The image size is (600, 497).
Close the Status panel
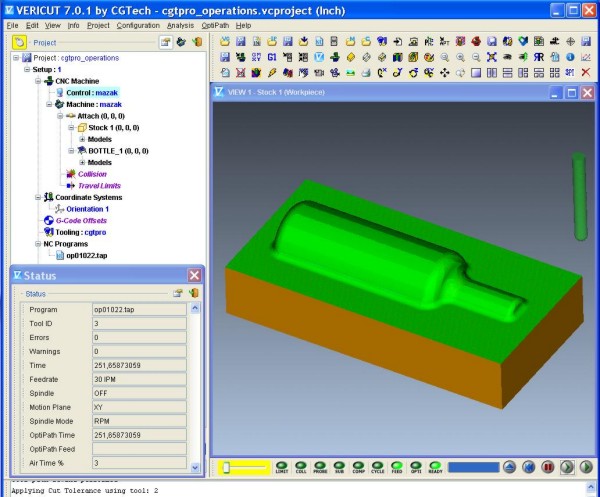[x=194, y=275]
